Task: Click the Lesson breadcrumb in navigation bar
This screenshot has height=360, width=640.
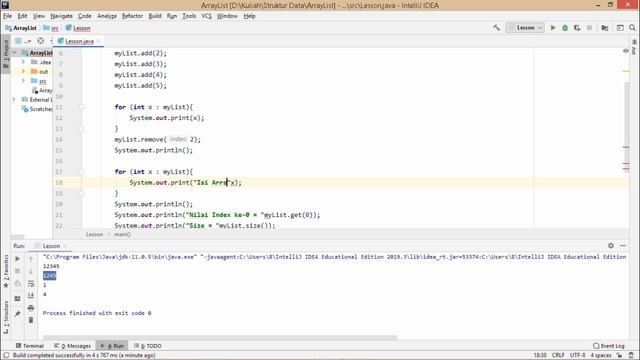Action: [x=78, y=28]
